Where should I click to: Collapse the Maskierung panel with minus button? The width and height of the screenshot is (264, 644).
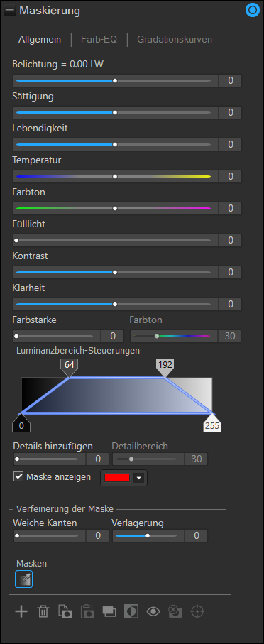coord(9,11)
